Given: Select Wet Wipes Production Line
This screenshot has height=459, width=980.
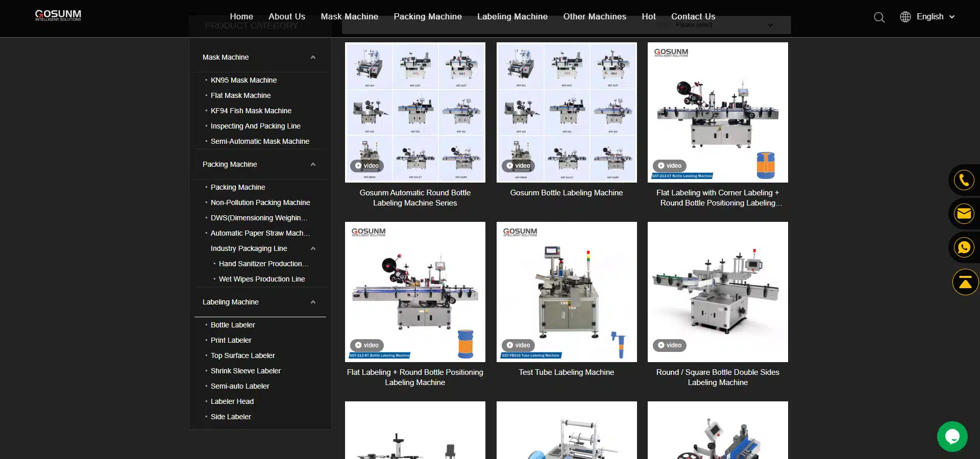Looking at the screenshot, I should 262,279.
